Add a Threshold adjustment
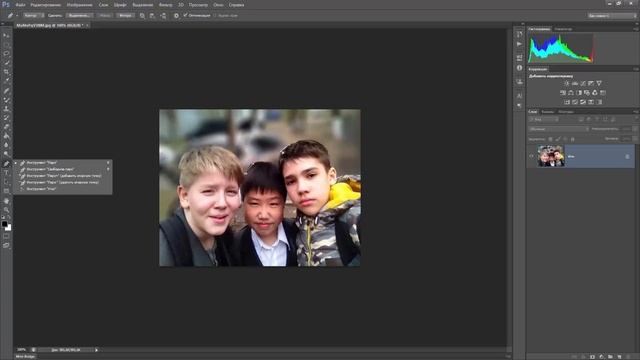 pyautogui.click(x=583, y=102)
